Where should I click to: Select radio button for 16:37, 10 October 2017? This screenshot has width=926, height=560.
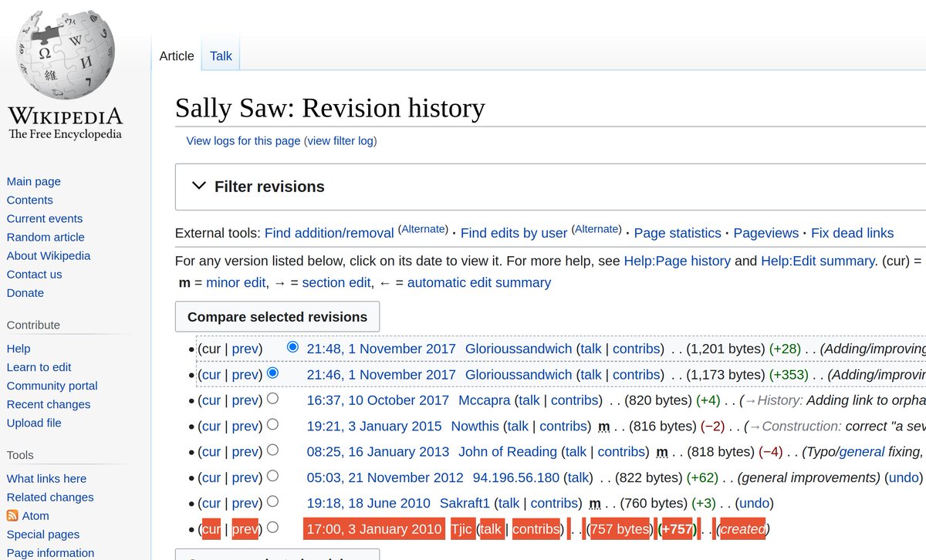point(272,399)
